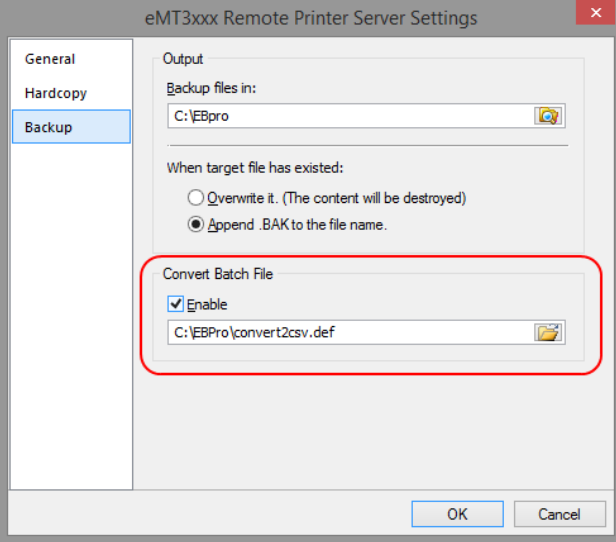The image size is (616, 542).
Task: Click the eMT3xxx dialog title bar
Action: pos(311,18)
